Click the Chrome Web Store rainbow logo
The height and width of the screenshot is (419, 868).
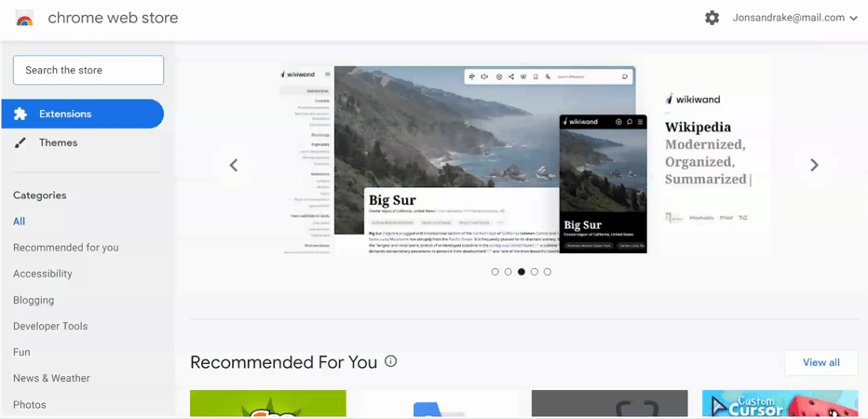(25, 19)
